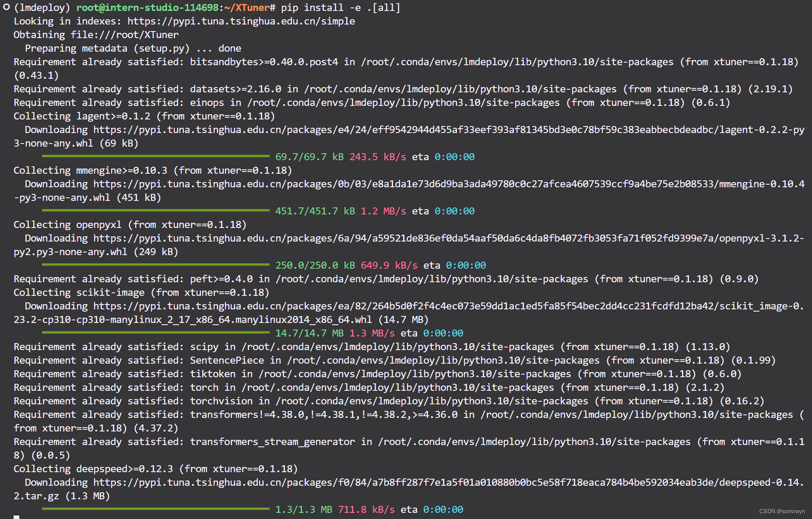Click the mmengine download progress bar

156,210
